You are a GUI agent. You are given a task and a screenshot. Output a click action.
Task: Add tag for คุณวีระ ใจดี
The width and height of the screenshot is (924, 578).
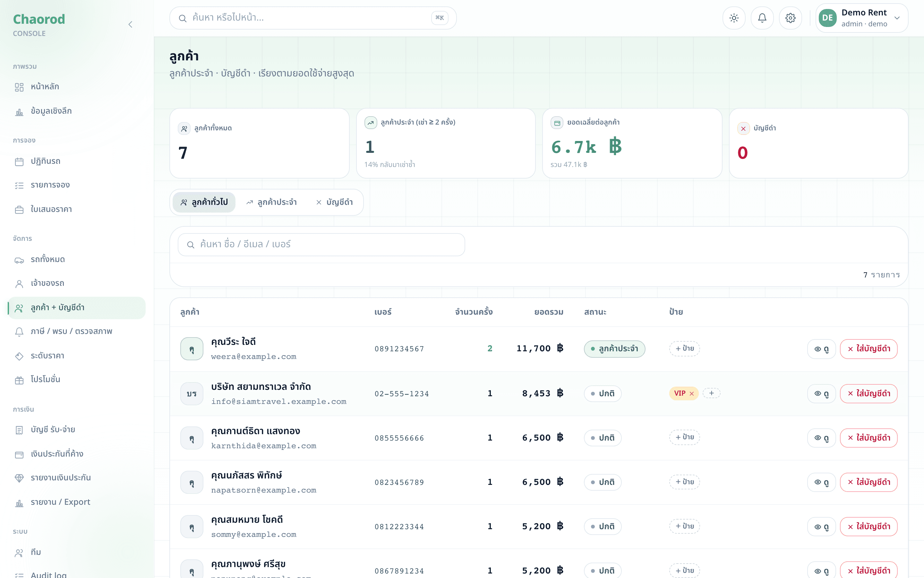click(685, 349)
